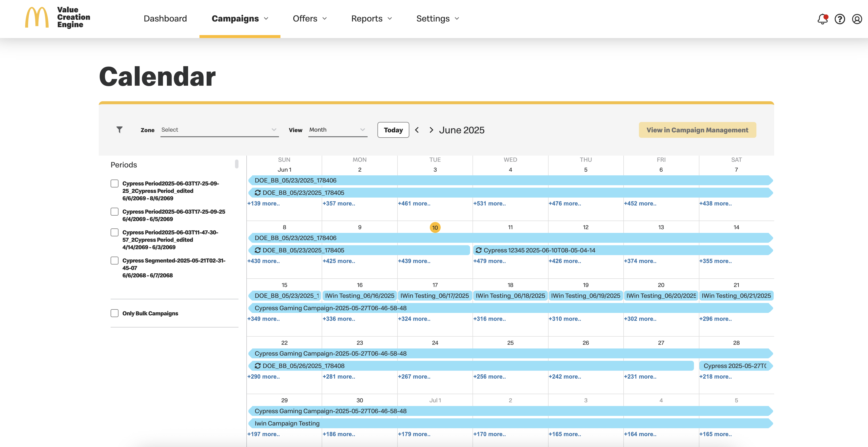
Task: Open the Zone Select dropdown
Action: (219, 130)
